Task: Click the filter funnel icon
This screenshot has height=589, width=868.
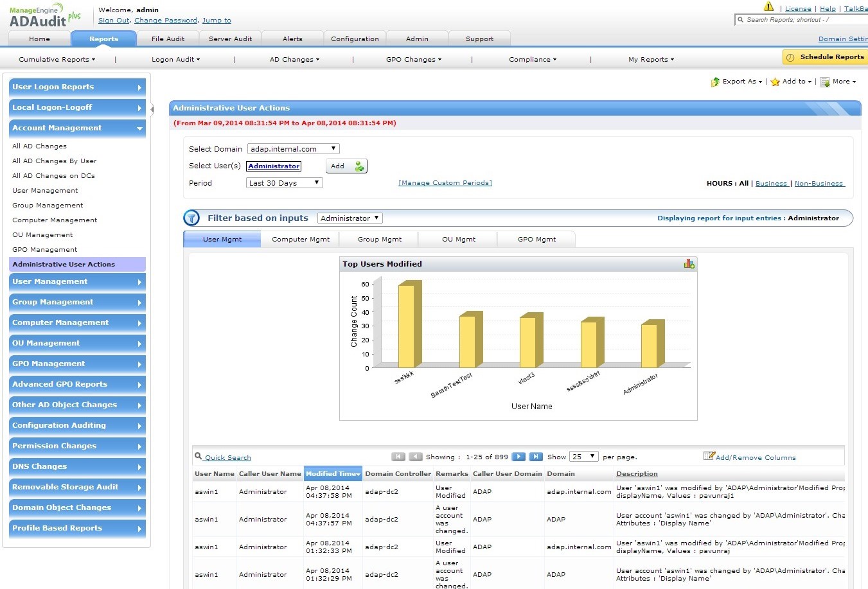Action: coord(191,218)
